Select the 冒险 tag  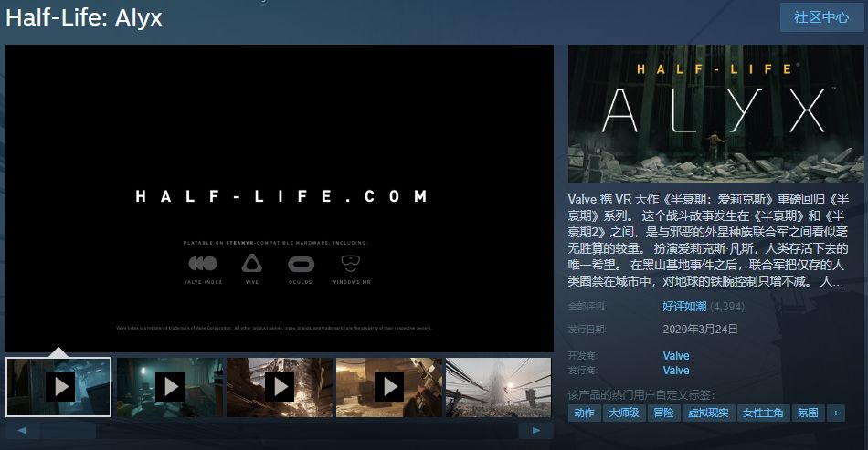coord(663,413)
